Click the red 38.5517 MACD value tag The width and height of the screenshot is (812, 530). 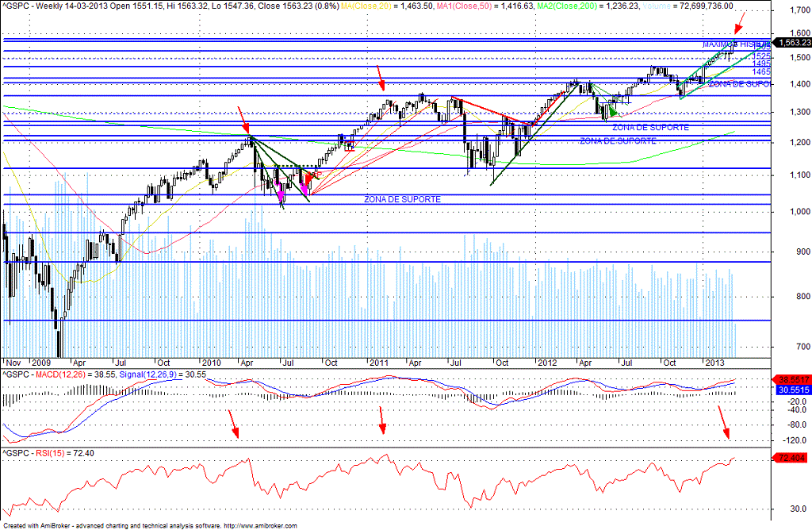pos(792,380)
